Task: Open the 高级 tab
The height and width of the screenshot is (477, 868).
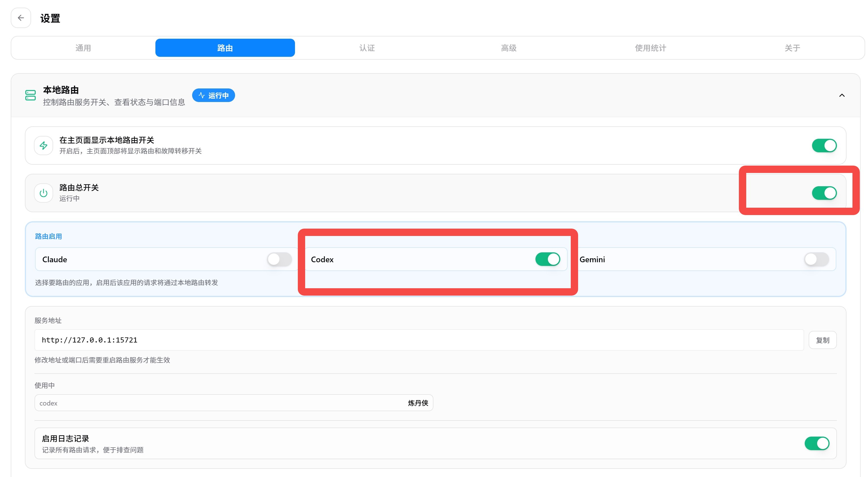Action: (x=509, y=48)
